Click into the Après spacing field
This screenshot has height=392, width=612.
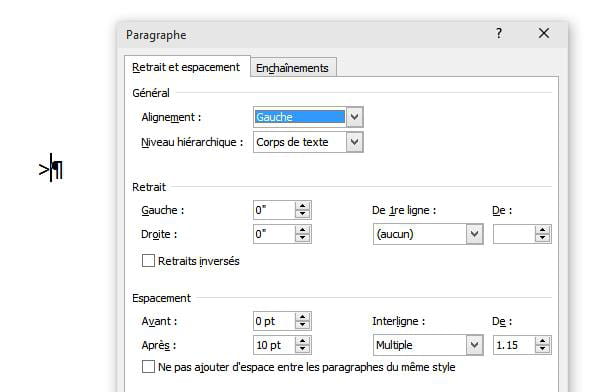click(x=274, y=345)
